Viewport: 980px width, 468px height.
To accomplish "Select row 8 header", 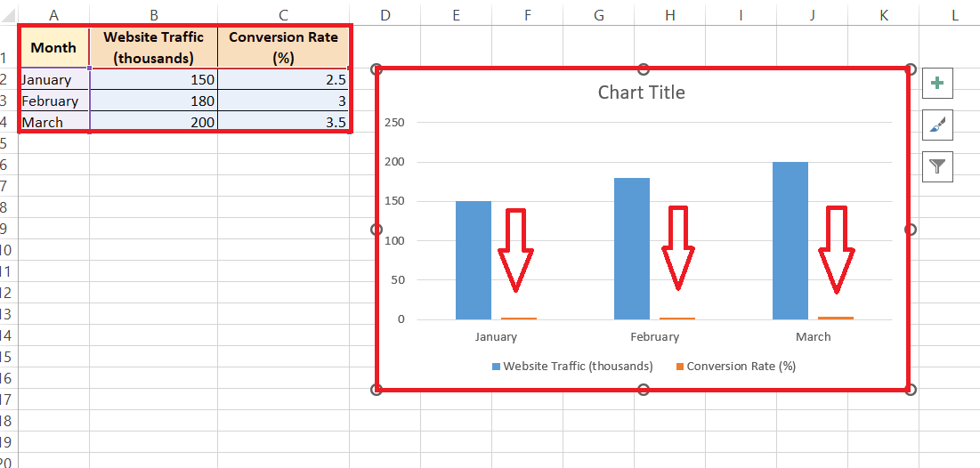I will coord(7,207).
